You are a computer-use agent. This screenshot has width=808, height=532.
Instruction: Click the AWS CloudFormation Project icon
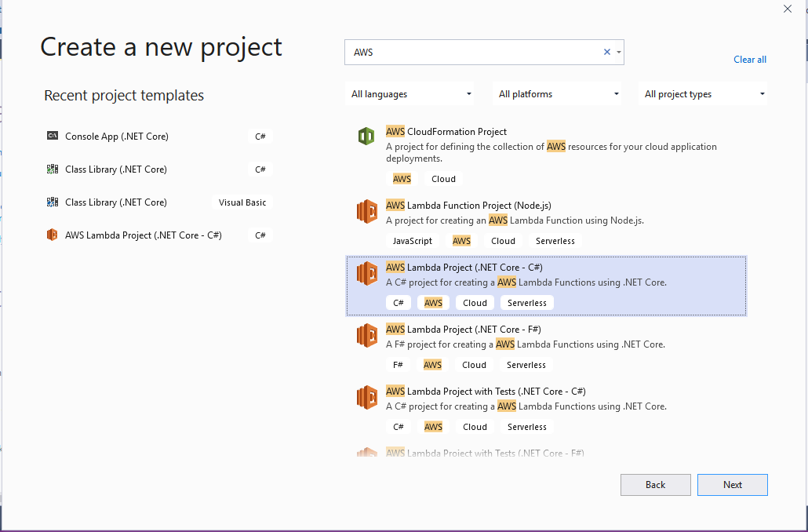click(366, 137)
